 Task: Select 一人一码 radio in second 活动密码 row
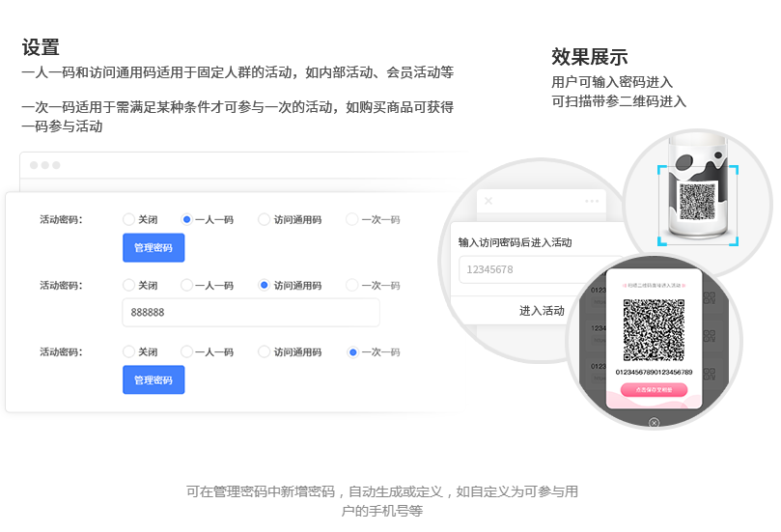[186, 285]
